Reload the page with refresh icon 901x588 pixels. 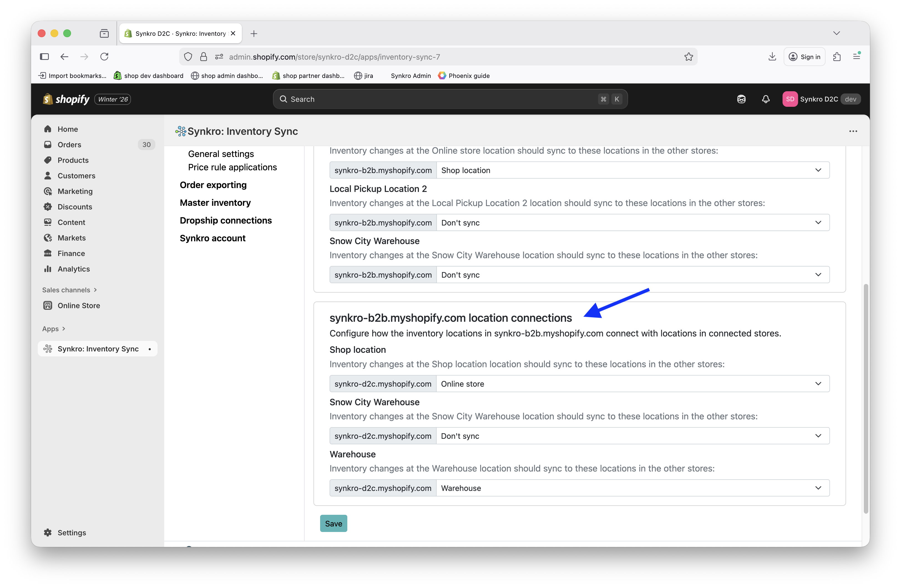pos(105,57)
